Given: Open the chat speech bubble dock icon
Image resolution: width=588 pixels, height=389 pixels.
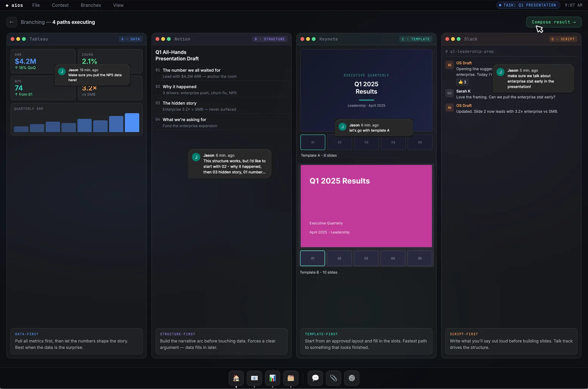Looking at the screenshot, I should pos(315,378).
